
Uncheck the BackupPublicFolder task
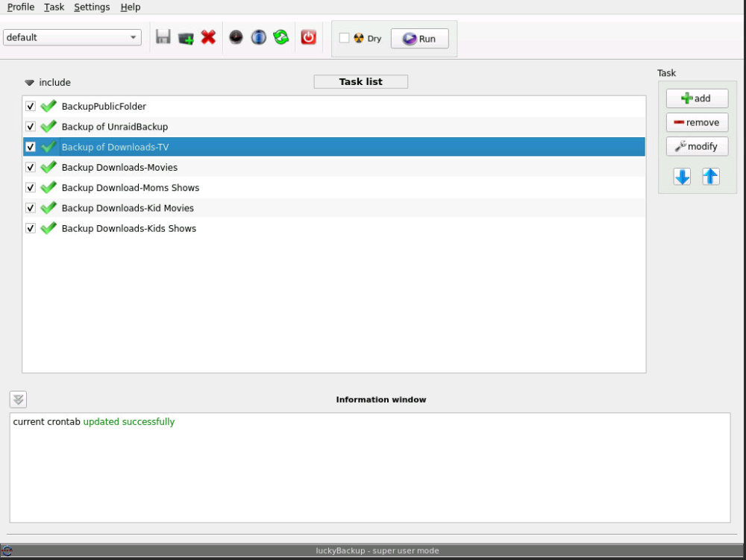click(31, 106)
